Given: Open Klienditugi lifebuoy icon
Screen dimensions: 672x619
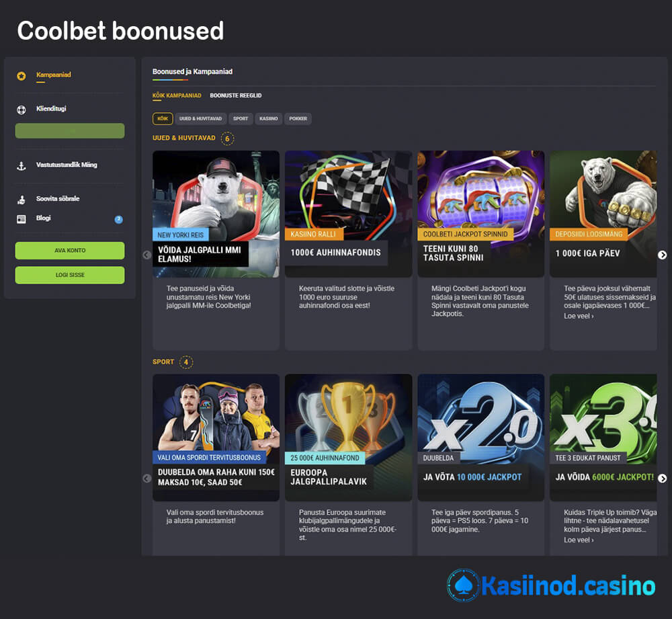Looking at the screenshot, I should point(22,110).
